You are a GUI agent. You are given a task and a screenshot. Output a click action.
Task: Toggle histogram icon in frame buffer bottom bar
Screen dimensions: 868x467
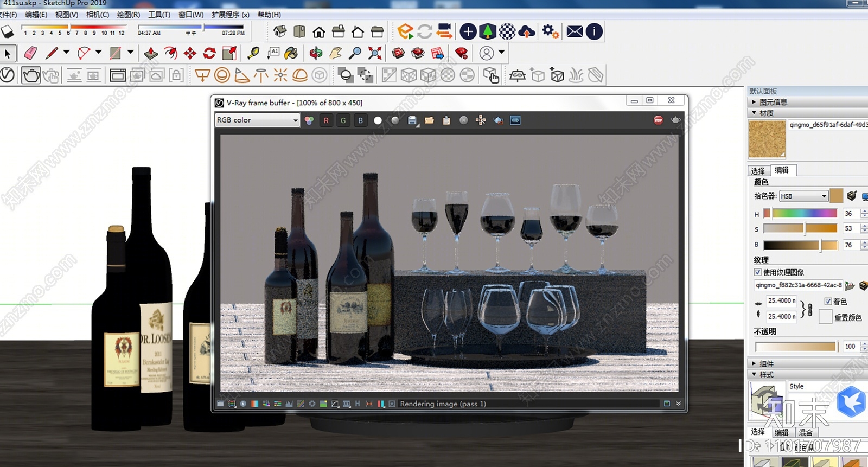[x=289, y=404]
